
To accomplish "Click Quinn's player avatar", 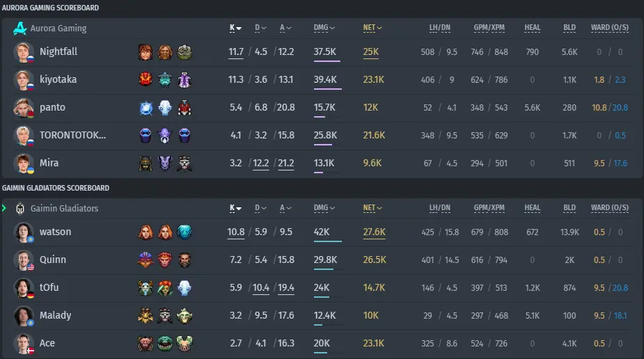I will click(24, 260).
